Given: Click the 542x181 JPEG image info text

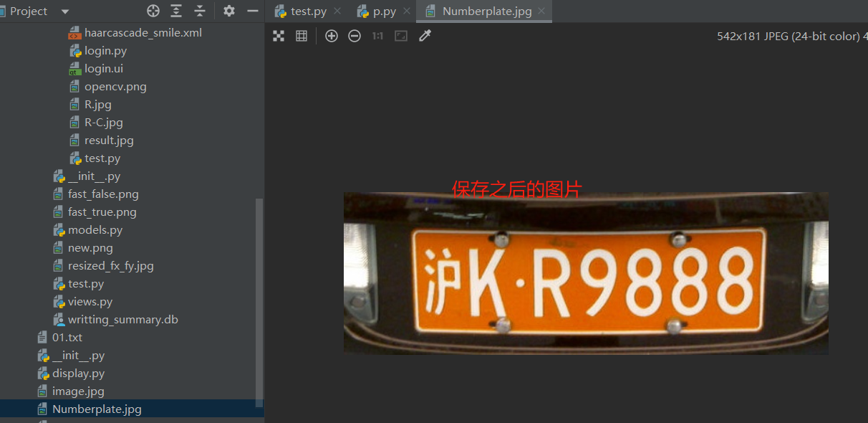Looking at the screenshot, I should point(792,36).
